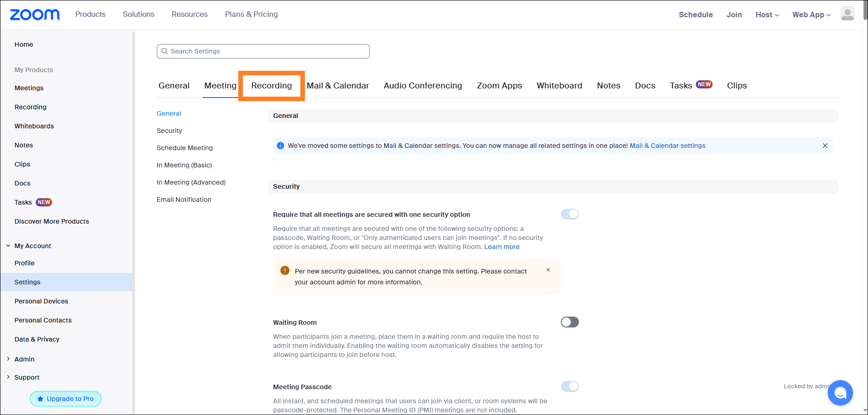Open the chat support bubble

840,393
